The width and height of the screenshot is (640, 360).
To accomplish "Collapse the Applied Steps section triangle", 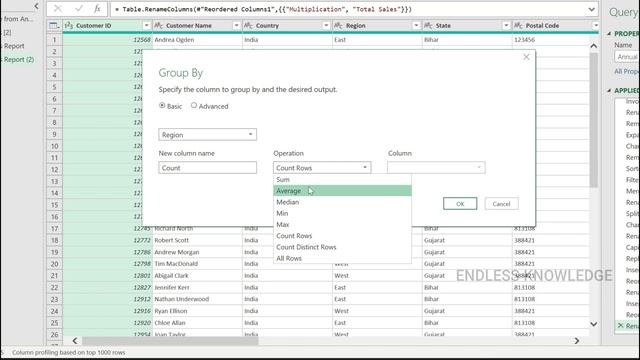I will (609, 90).
